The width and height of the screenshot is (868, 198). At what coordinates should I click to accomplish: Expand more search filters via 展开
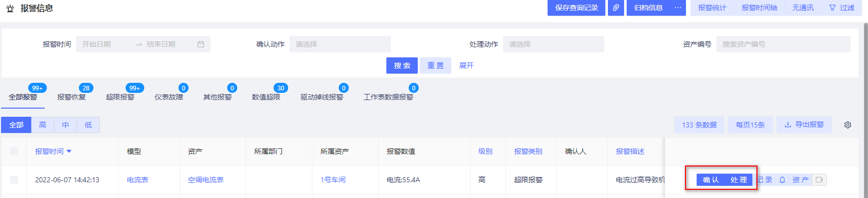[x=466, y=65]
